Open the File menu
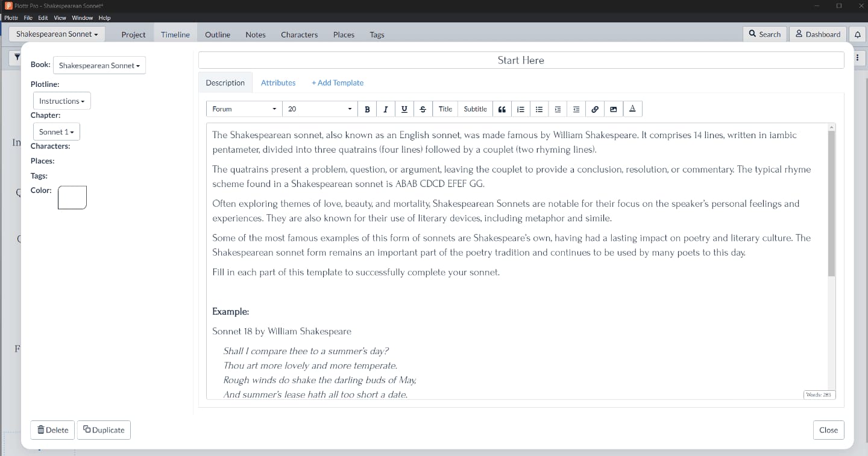 tap(28, 17)
